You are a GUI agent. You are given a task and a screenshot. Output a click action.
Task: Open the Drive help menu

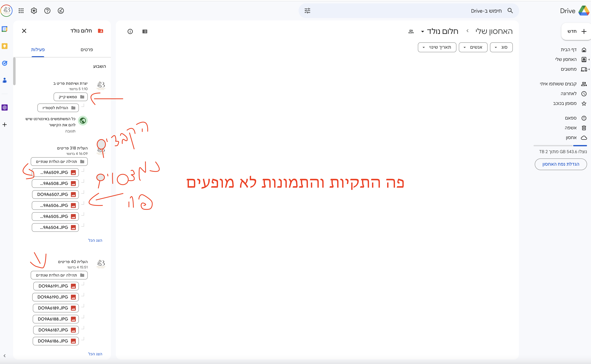(47, 11)
